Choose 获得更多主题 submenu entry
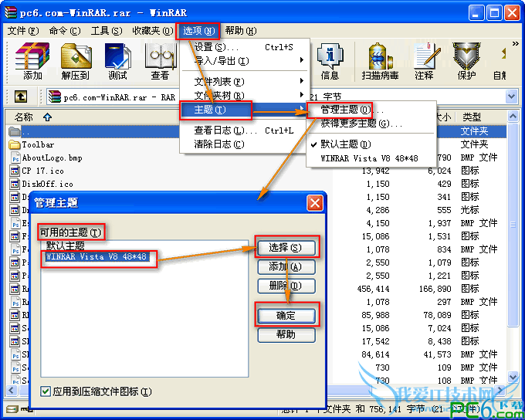This screenshot has width=525, height=420. (371, 124)
